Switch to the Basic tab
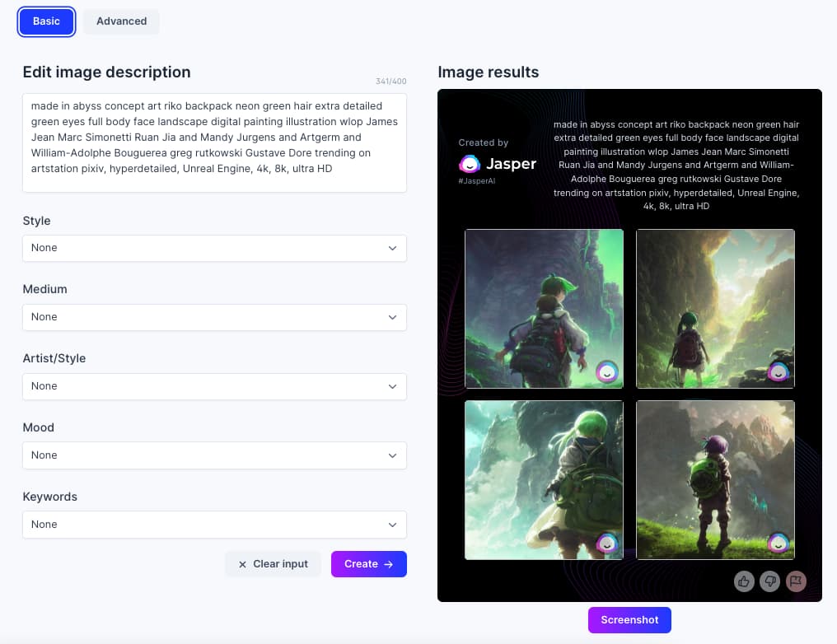Viewport: 837px width, 644px height. (x=46, y=21)
